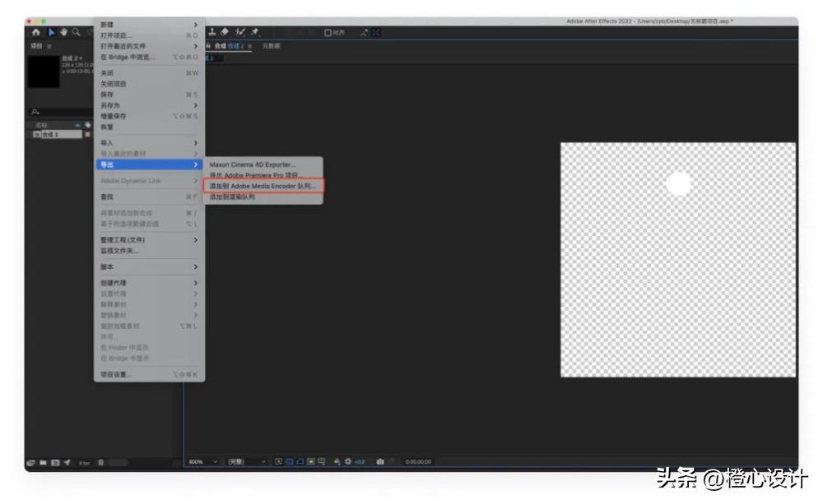Click the Home icon in toolbar
The width and height of the screenshot is (823, 504).
35,32
